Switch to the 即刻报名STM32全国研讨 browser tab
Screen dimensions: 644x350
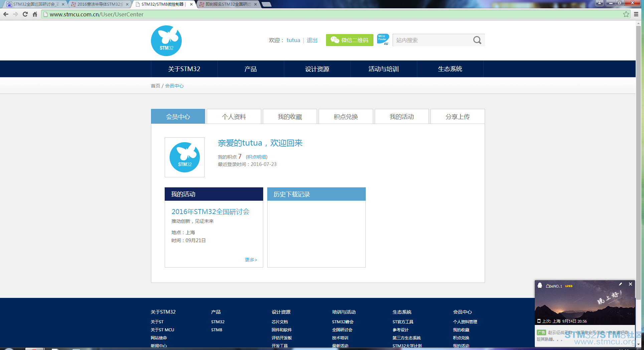tap(228, 4)
